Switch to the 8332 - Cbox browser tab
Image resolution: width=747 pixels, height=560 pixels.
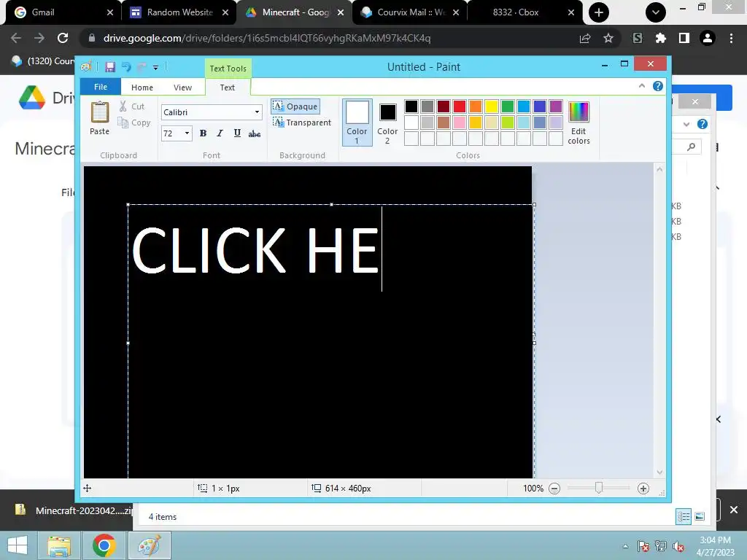525,12
